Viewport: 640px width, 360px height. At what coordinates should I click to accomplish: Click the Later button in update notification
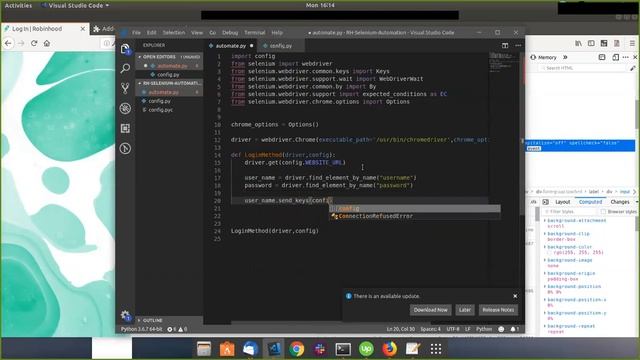click(465, 310)
